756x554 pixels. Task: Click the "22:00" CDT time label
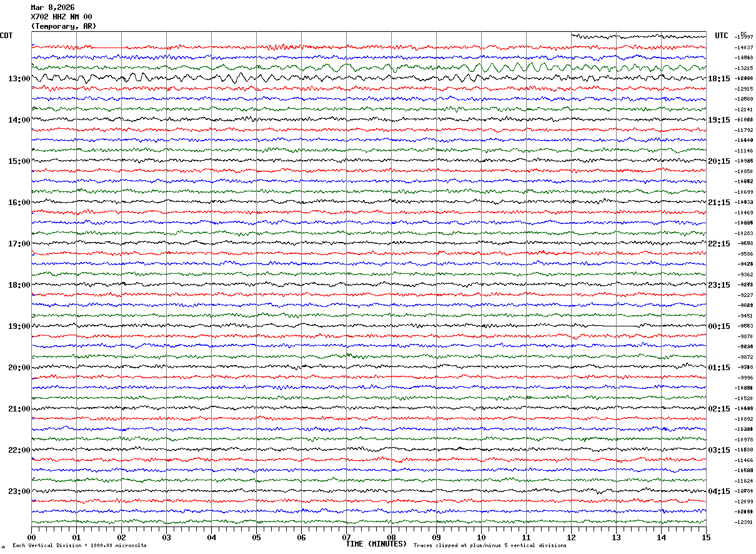click(x=19, y=450)
